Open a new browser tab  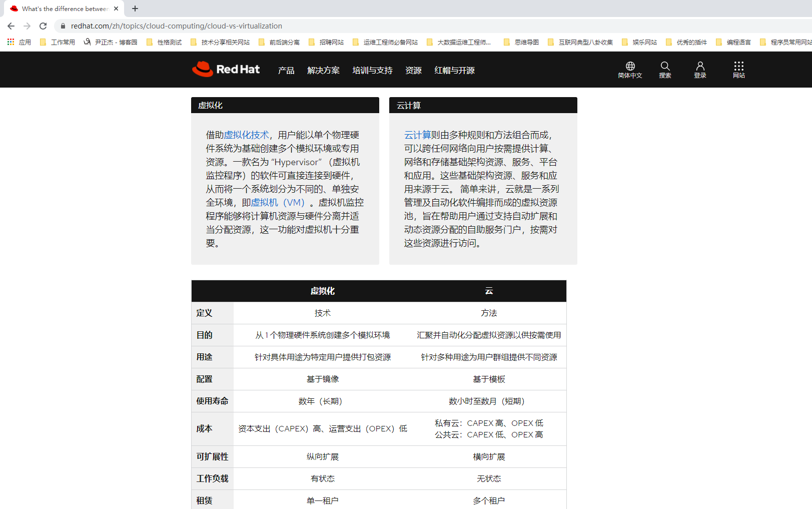(135, 9)
